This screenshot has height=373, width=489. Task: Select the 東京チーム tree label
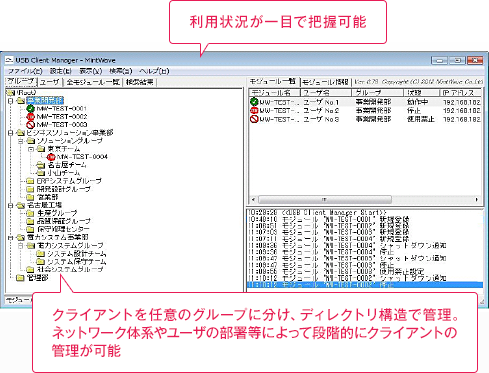point(63,149)
